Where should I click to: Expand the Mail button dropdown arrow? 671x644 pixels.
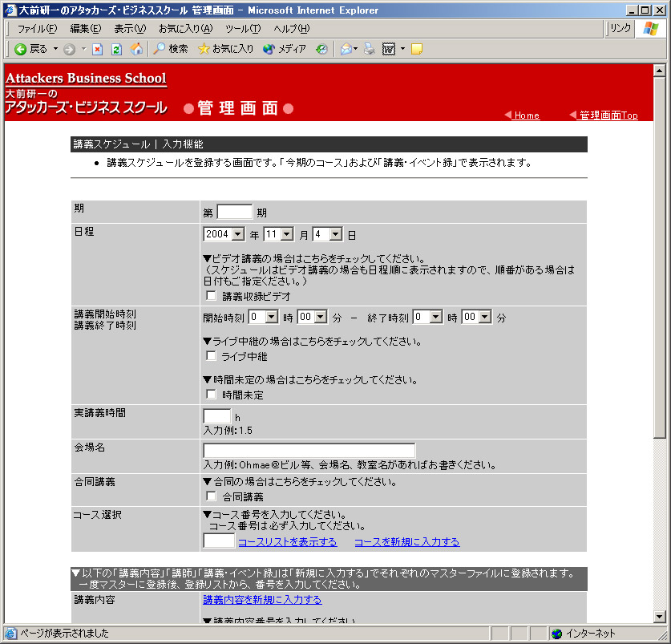(356, 49)
